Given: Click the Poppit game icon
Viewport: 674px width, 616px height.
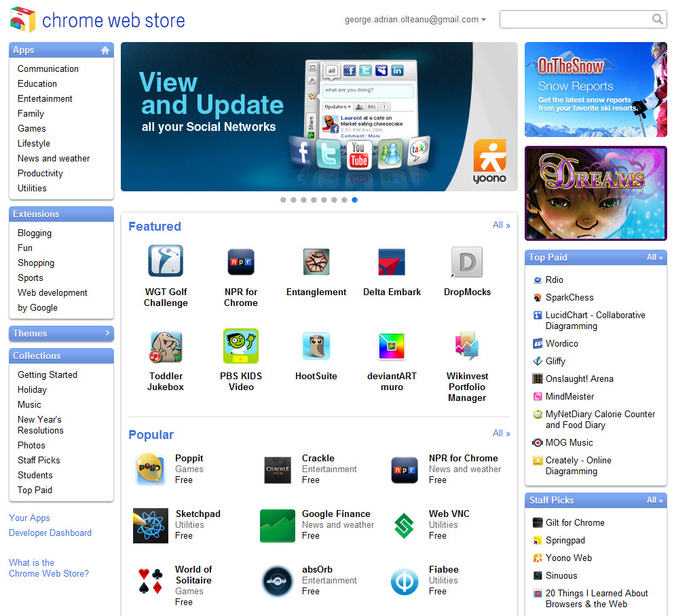Looking at the screenshot, I should tap(149, 469).
